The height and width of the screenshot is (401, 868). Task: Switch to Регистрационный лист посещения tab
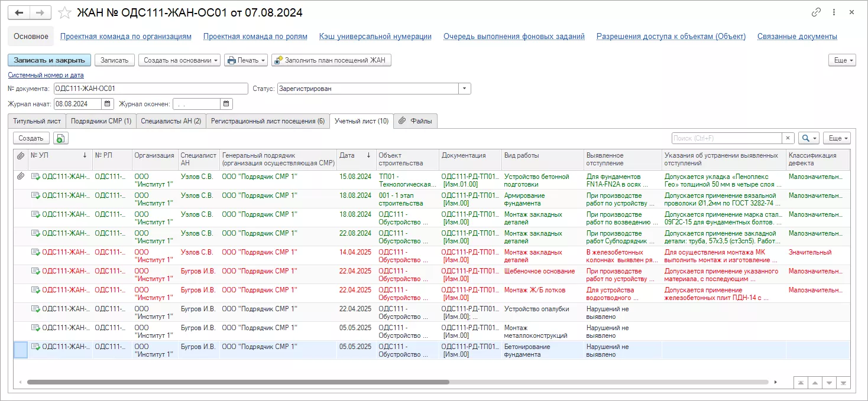(267, 121)
